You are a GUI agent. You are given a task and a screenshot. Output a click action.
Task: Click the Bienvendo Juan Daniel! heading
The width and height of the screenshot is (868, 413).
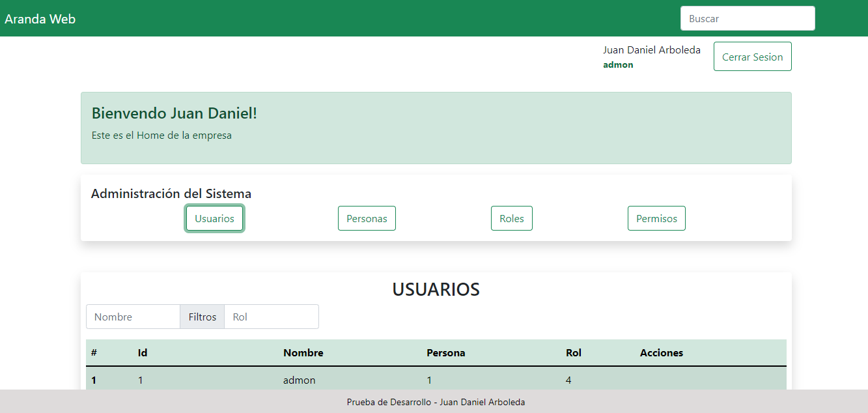click(175, 113)
